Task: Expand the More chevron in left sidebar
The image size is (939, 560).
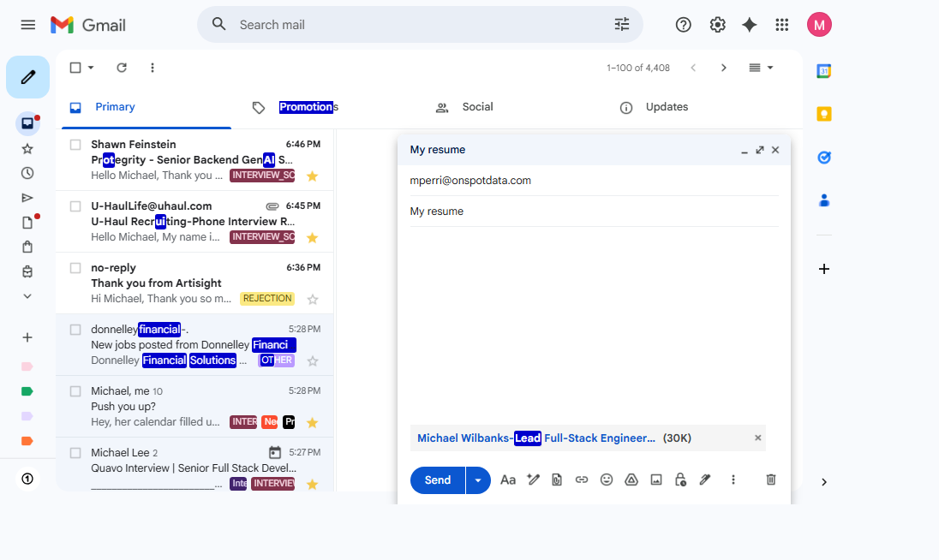Action: (27, 296)
